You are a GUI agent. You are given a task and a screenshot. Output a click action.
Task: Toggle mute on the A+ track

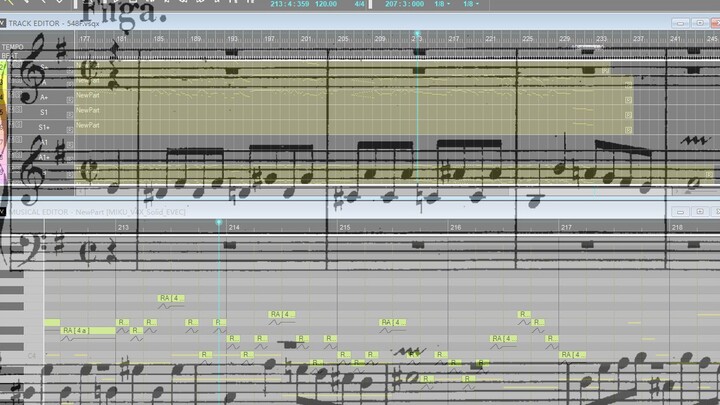[x=13, y=95]
